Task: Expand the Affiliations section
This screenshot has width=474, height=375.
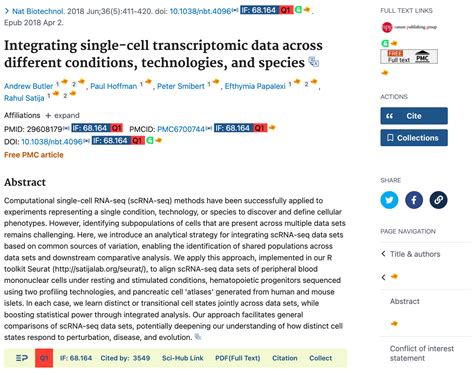Action: pos(62,115)
